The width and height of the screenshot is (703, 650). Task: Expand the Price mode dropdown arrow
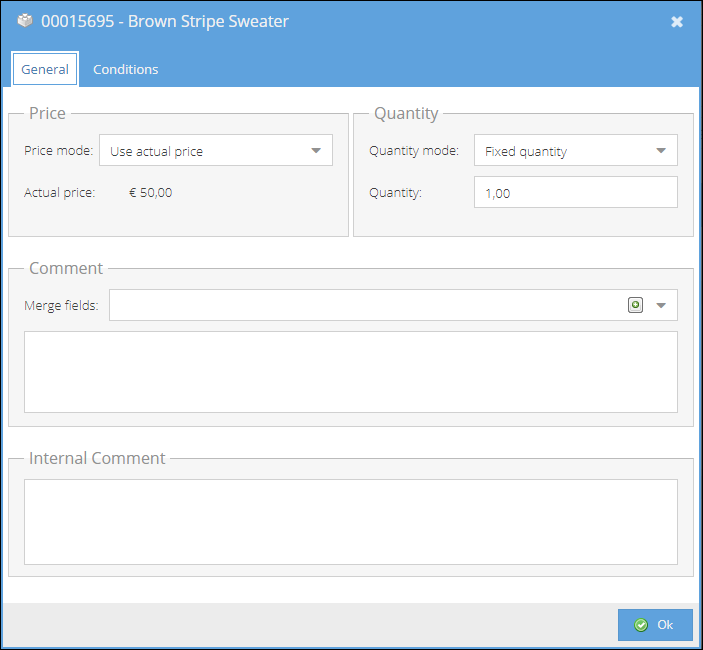(316, 151)
